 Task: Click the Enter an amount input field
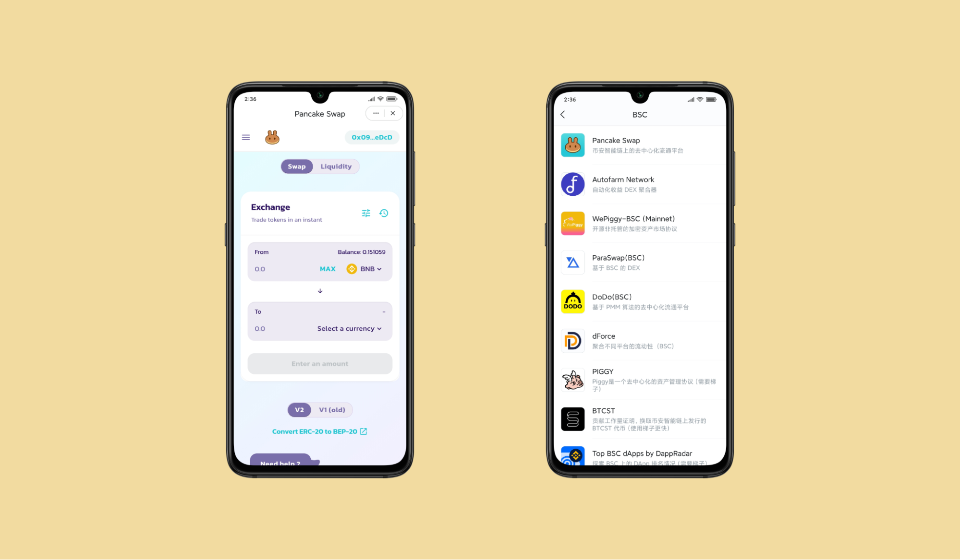pyautogui.click(x=320, y=363)
